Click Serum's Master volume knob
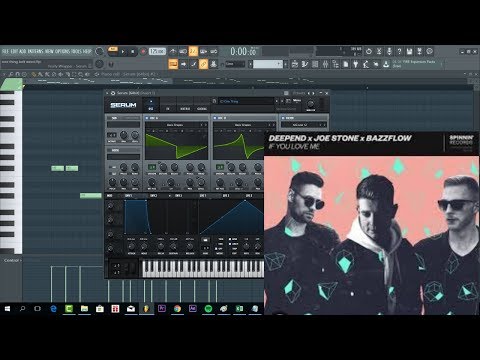 click(x=310, y=103)
